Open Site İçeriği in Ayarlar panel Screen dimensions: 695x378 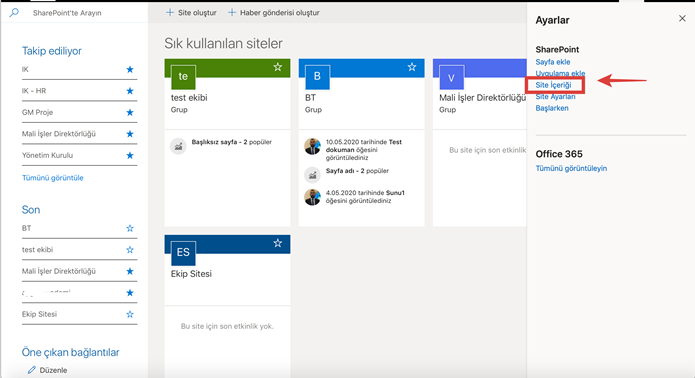pyautogui.click(x=553, y=85)
